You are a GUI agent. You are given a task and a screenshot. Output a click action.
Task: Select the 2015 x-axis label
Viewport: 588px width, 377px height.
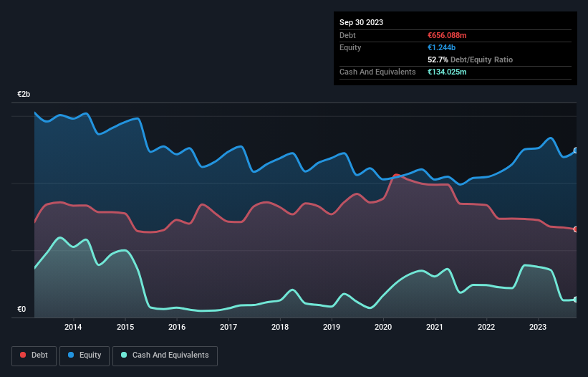click(125, 327)
